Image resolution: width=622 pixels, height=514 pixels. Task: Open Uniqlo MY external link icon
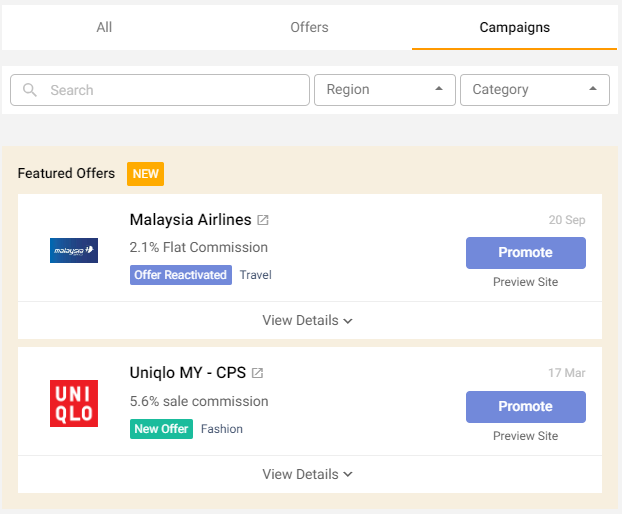(257, 374)
